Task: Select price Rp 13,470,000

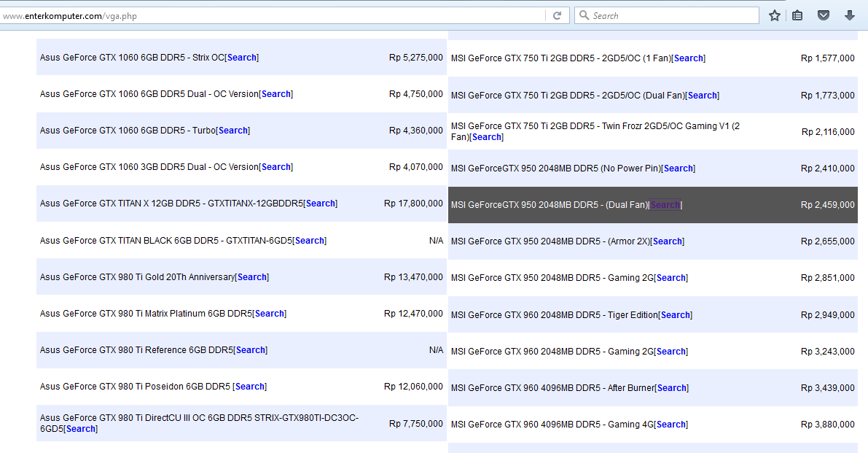Action: [x=413, y=277]
